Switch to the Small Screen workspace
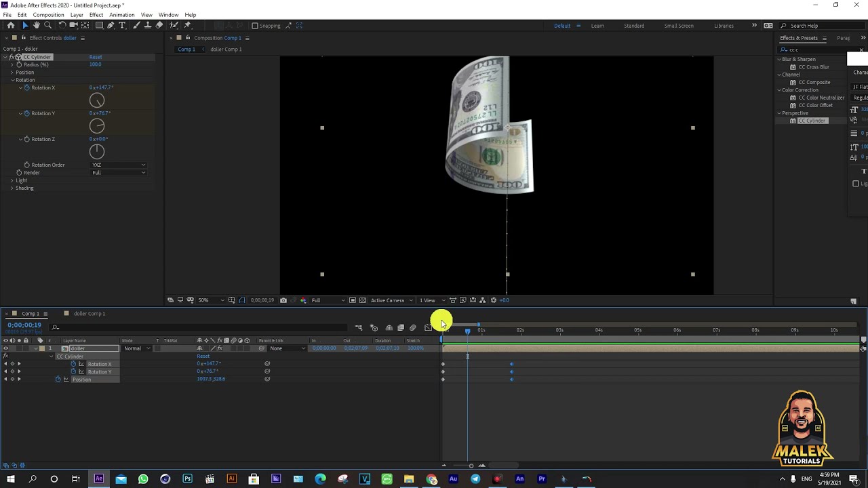Image resolution: width=868 pixels, height=488 pixels. pyautogui.click(x=678, y=26)
